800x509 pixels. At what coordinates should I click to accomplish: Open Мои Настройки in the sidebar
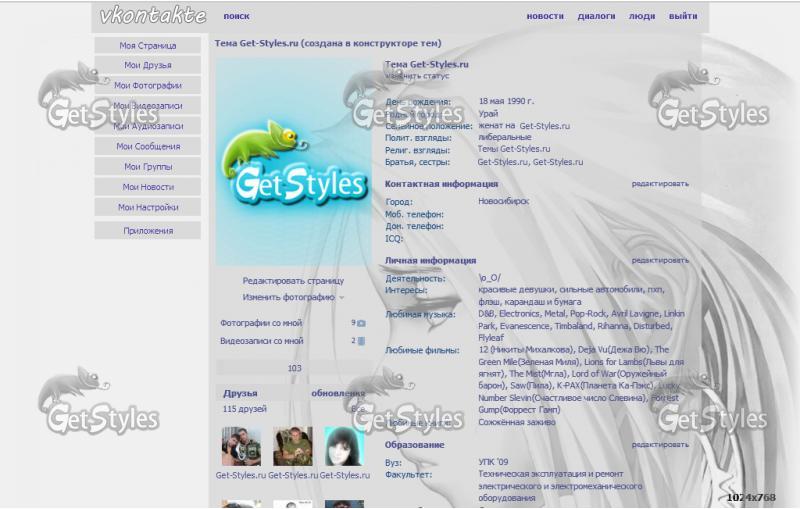point(147,208)
